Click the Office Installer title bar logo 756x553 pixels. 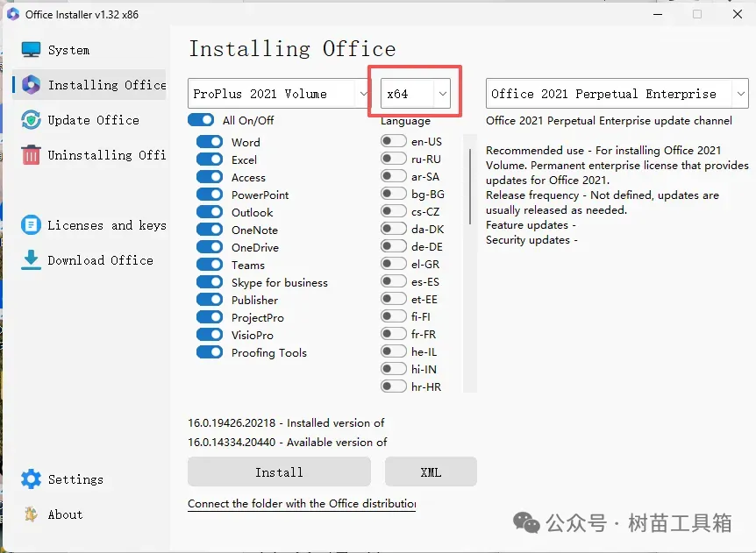13,14
